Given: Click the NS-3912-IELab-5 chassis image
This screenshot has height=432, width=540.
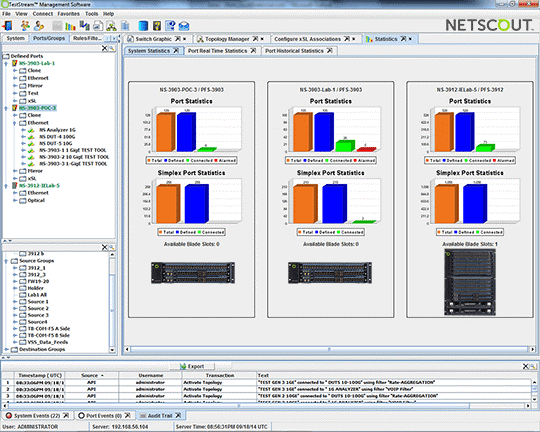Looking at the screenshot, I should click(470, 282).
